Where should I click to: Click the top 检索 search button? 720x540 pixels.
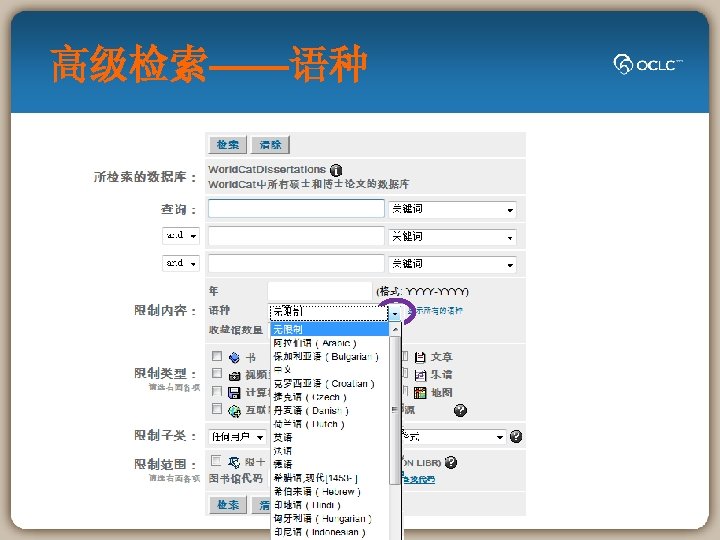[x=228, y=145]
